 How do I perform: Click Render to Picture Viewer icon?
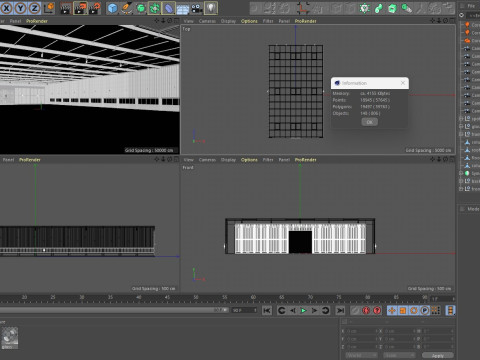pos(80,8)
